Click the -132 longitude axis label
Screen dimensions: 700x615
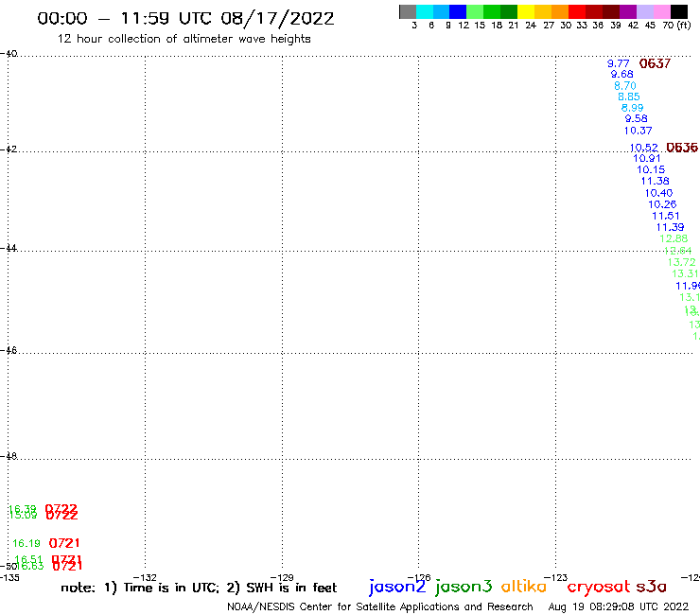tap(145, 577)
